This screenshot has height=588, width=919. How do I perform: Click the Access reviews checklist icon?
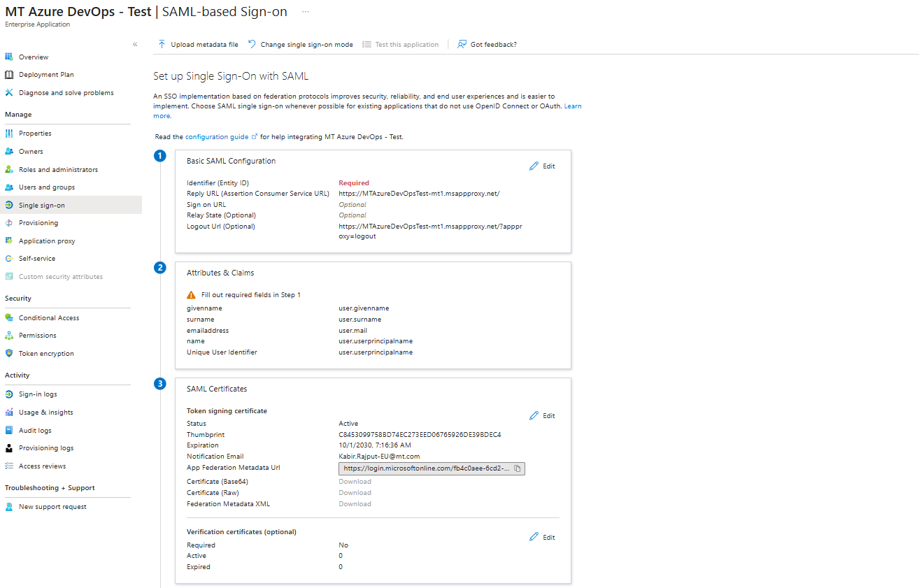point(9,466)
